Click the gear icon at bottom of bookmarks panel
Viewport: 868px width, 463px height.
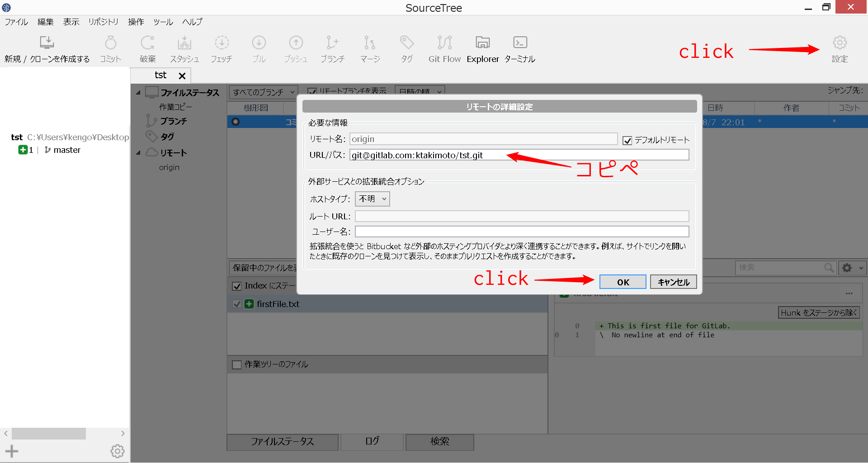118,451
